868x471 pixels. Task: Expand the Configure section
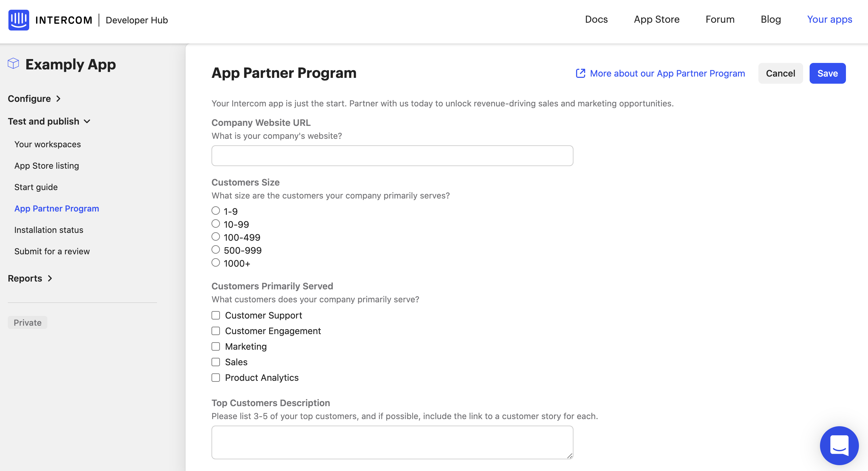point(34,99)
